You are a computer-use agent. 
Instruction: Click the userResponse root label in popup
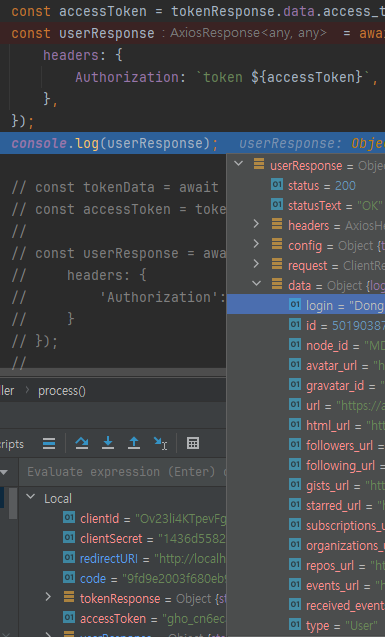pyautogui.click(x=306, y=165)
